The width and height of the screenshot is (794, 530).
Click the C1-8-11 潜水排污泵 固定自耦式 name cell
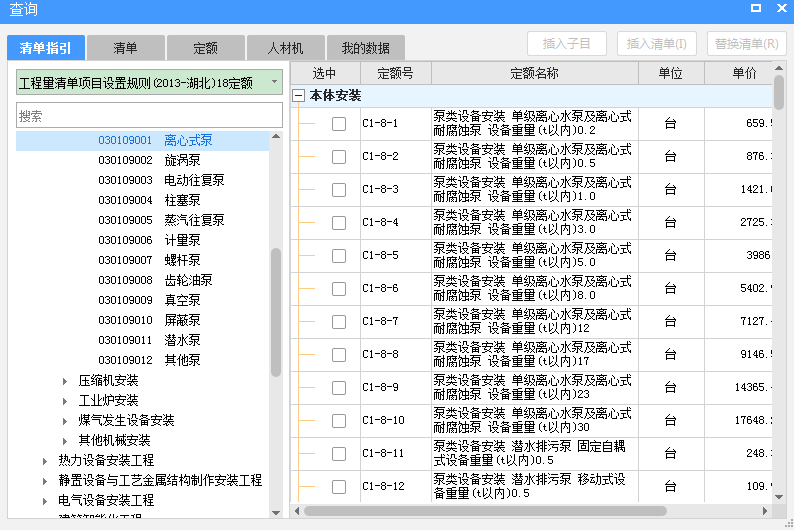(535, 453)
